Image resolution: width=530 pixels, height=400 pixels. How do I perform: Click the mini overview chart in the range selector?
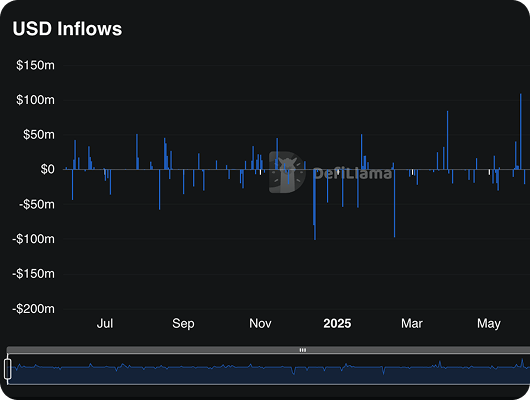268,369
